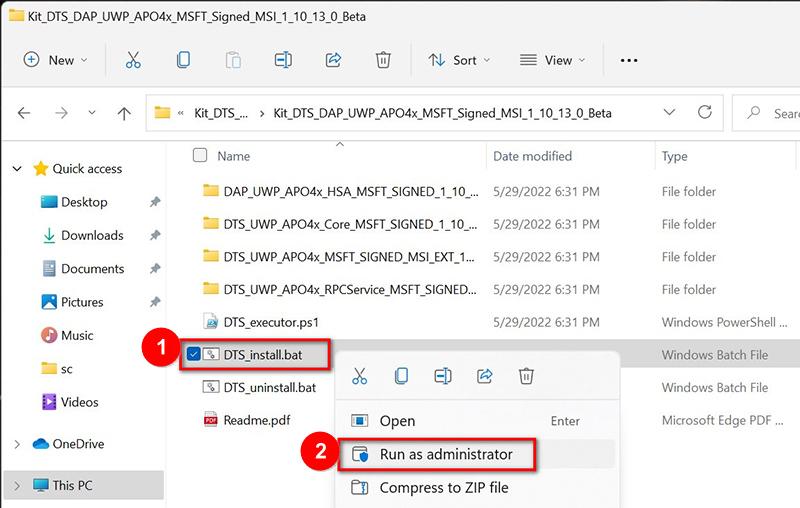The width and height of the screenshot is (800, 508).
Task: Click the Search box
Action: click(766, 113)
